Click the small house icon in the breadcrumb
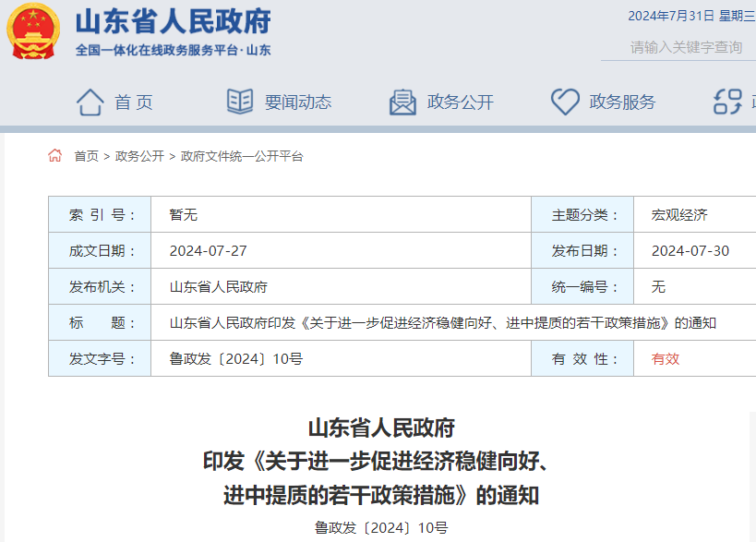The image size is (756, 542). tap(53, 156)
